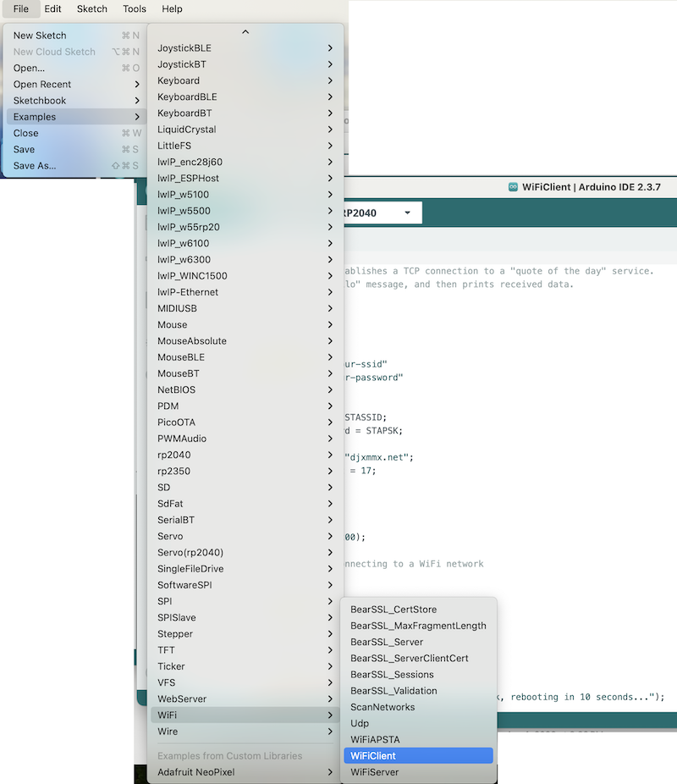Click the scroll-up chevron atop the Examples submenu

point(245,30)
